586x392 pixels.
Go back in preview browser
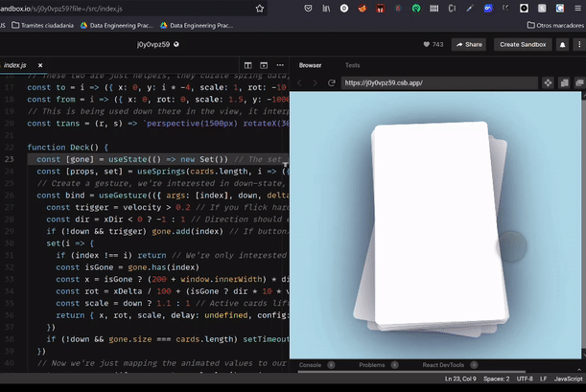click(x=299, y=82)
